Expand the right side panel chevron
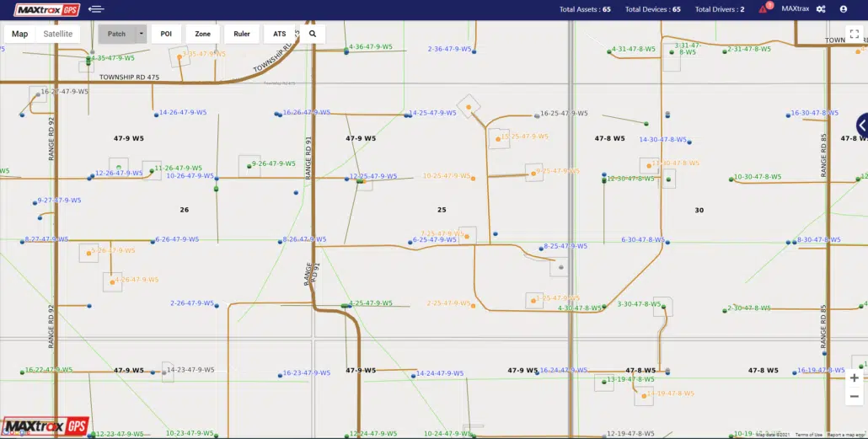868x439 pixels. tap(861, 126)
